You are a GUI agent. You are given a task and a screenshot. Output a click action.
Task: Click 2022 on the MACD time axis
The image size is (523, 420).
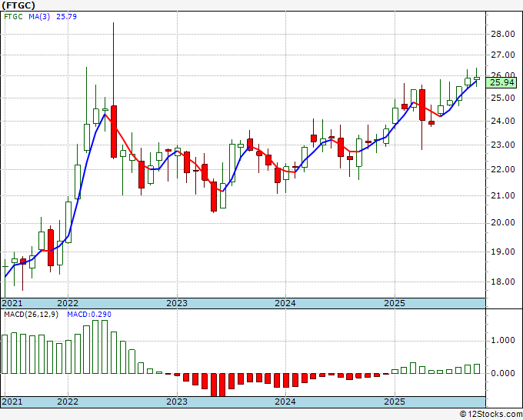point(68,402)
